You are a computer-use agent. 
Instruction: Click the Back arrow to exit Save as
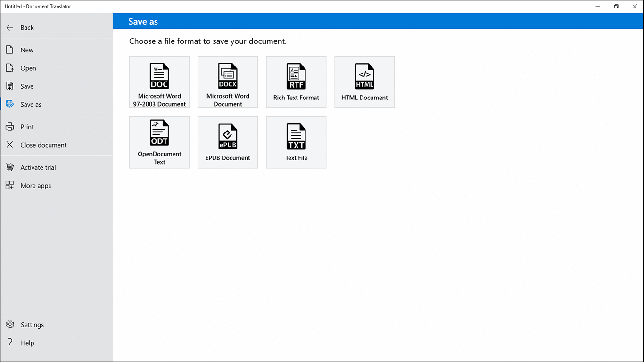click(9, 27)
